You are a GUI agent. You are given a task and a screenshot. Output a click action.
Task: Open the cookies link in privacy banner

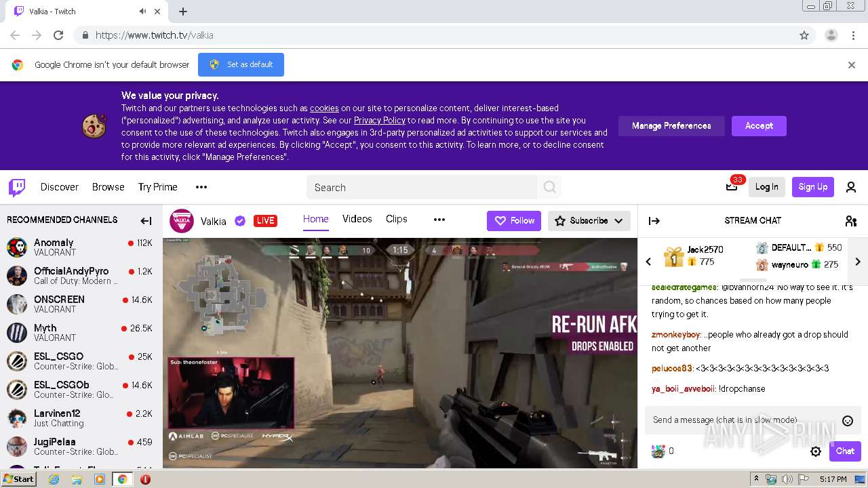(x=324, y=108)
